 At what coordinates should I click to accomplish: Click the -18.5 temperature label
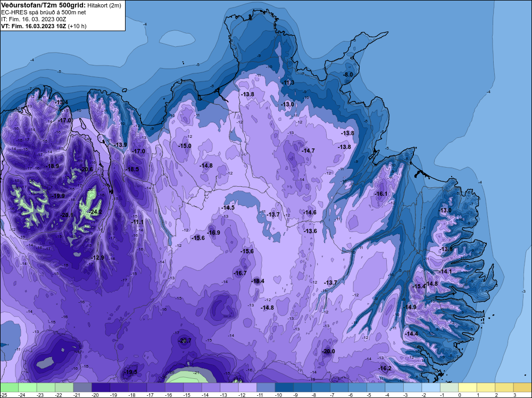[x=132, y=169]
